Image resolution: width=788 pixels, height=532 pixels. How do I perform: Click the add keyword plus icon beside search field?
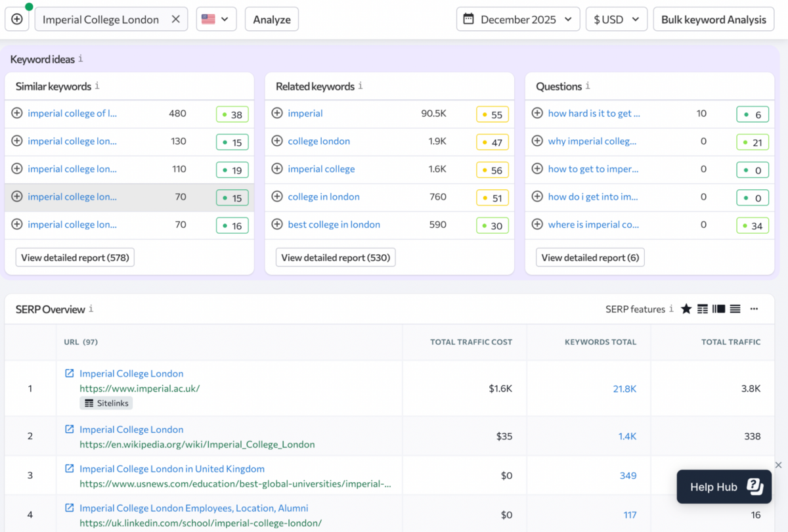[x=17, y=19]
